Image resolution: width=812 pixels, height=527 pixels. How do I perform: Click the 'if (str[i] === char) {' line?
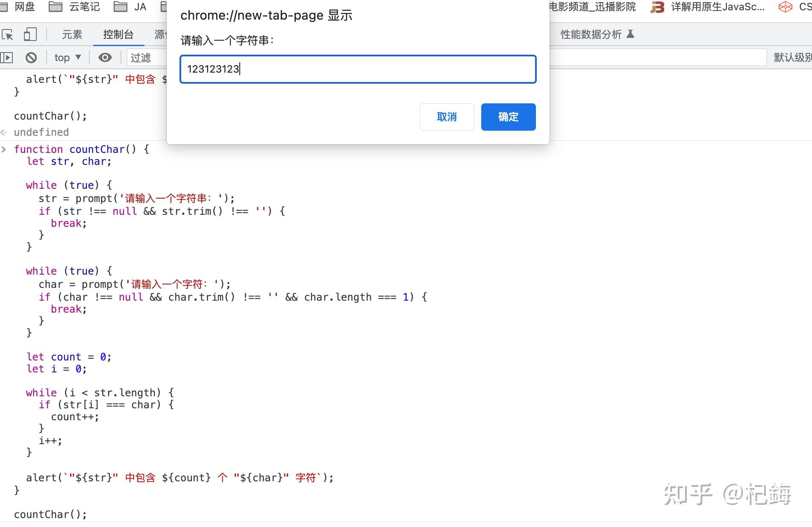coord(106,405)
